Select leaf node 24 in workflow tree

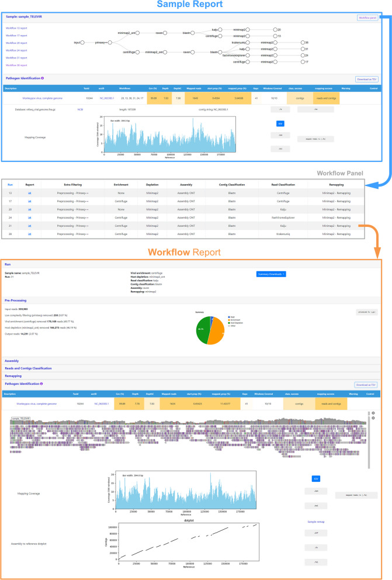click(303, 56)
